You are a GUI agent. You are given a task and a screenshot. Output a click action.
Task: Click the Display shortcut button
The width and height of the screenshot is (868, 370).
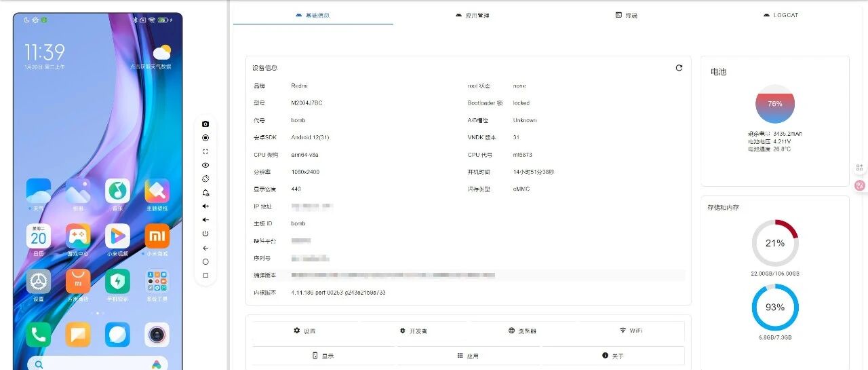click(323, 356)
